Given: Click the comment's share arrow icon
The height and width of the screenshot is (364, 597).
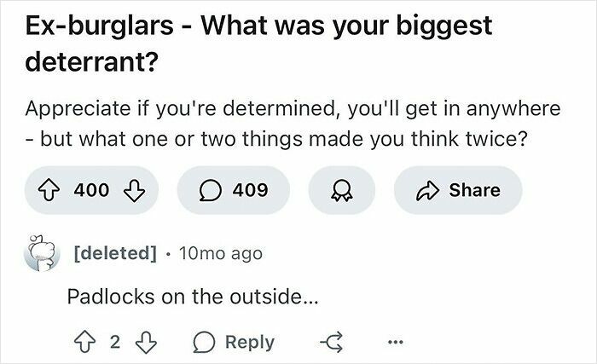Looking at the screenshot, I should [x=332, y=342].
